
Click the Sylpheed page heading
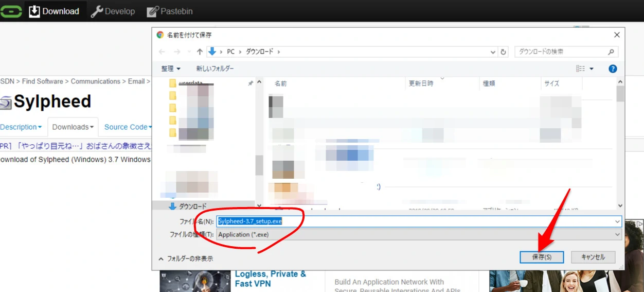(52, 101)
